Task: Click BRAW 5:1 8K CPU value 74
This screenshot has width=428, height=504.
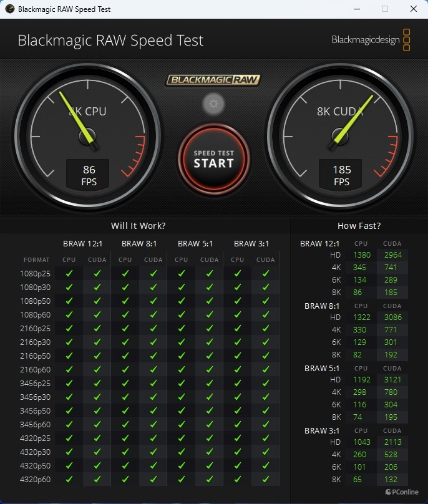Action: pos(357,417)
